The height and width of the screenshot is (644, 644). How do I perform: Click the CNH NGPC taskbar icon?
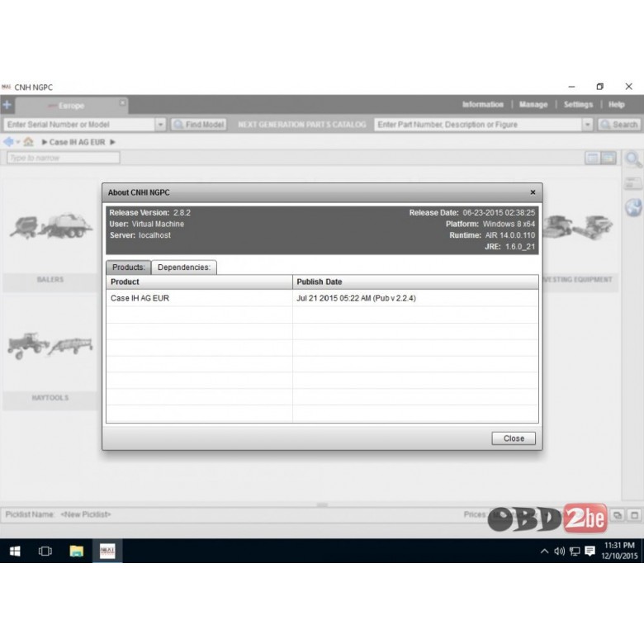coord(107,551)
